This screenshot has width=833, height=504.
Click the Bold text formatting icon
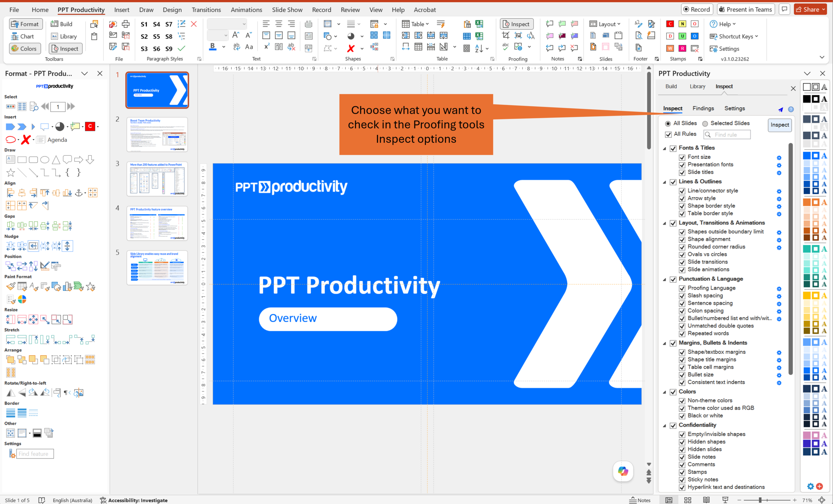[212, 46]
